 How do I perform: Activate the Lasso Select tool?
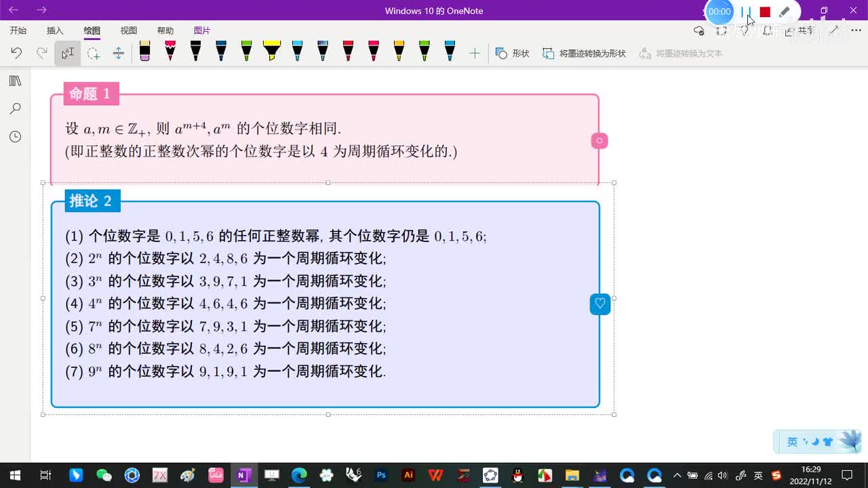[x=93, y=53]
